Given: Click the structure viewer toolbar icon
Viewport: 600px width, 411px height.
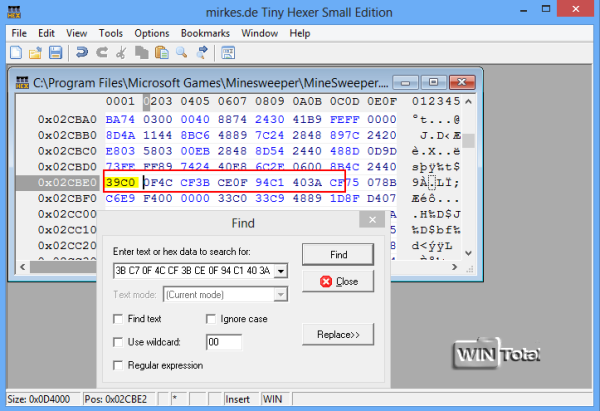Looking at the screenshot, I should (228, 52).
